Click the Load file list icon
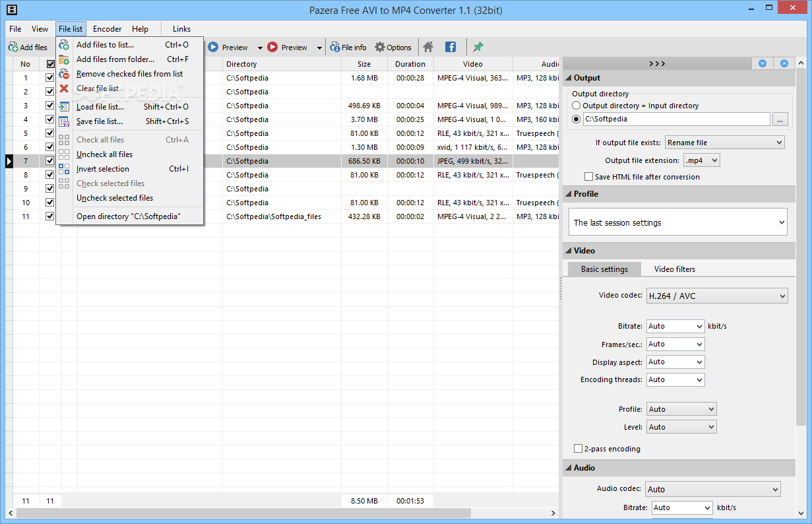The height and width of the screenshot is (524, 812). point(64,107)
